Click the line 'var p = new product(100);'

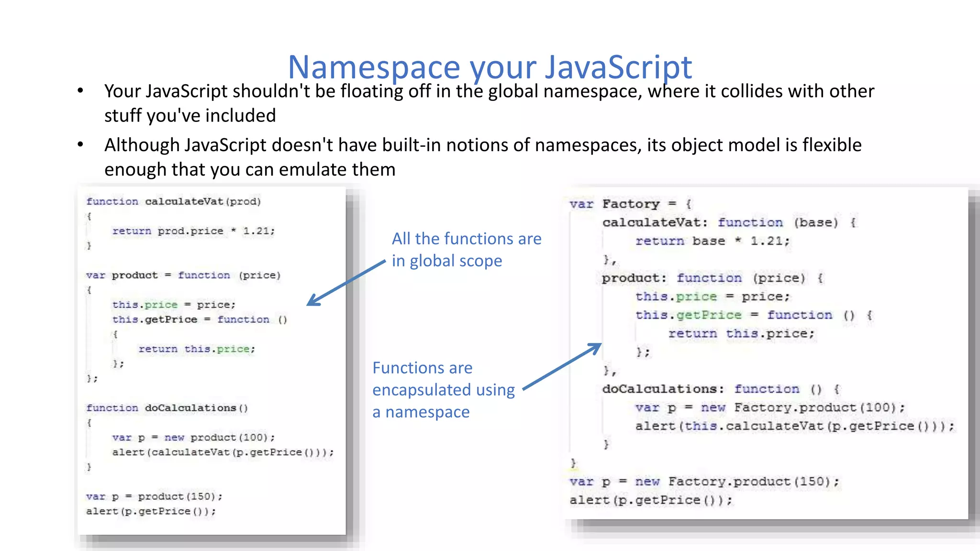pyautogui.click(x=193, y=438)
